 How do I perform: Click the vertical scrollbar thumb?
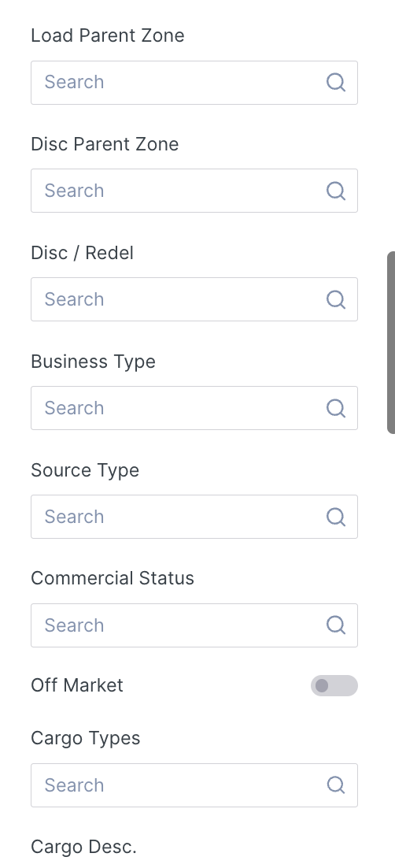390,342
